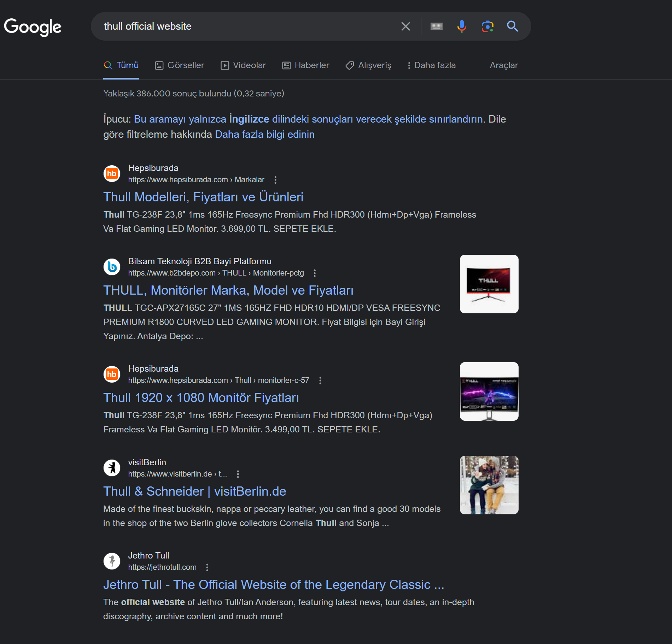Click Daha fazla bilgi edinin link

click(x=265, y=134)
